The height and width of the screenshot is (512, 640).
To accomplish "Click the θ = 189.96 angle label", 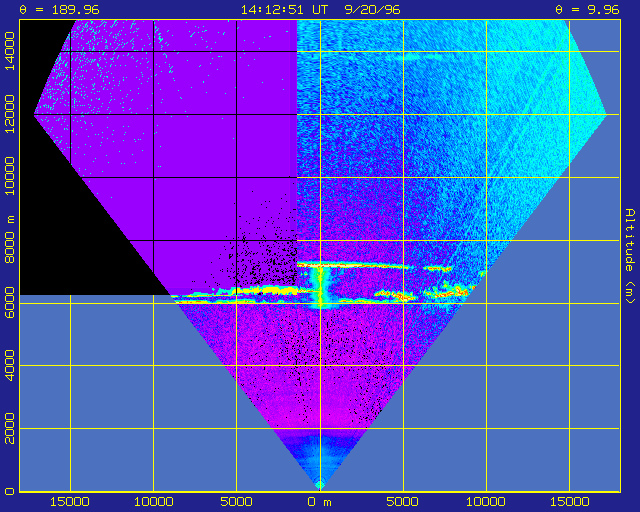I will pos(60,9).
